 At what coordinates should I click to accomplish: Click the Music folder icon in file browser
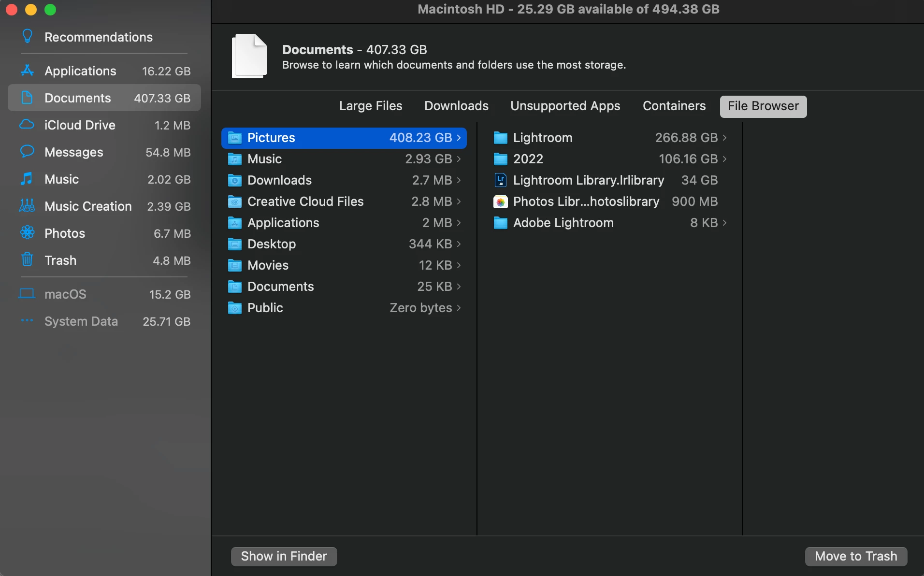pyautogui.click(x=235, y=159)
